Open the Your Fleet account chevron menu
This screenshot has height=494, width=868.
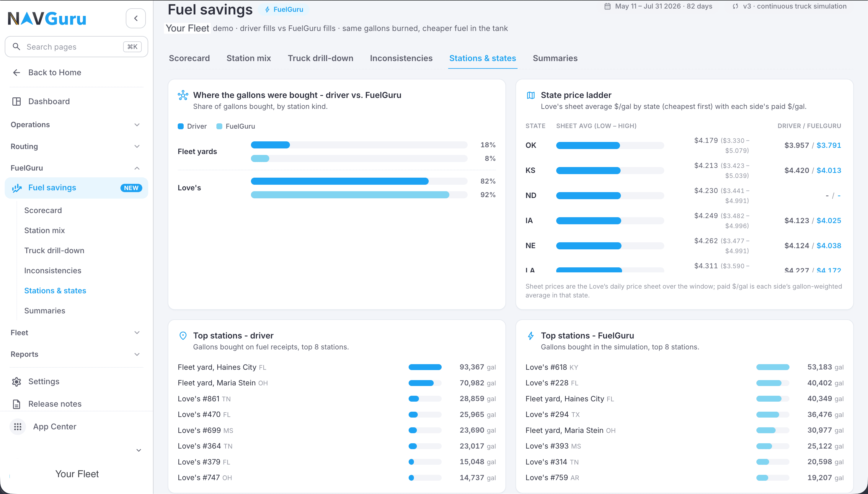(x=138, y=451)
